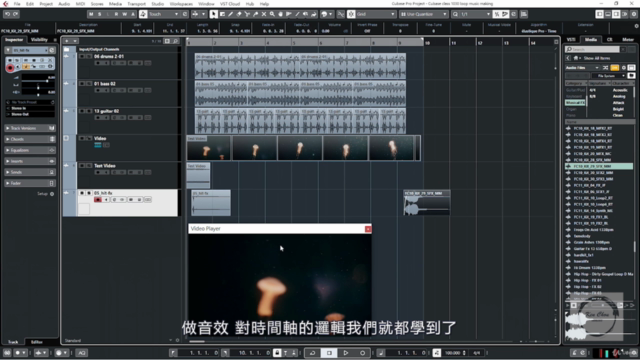Click the Media rack back arrow
This screenshot has width=640, height=360.
click(568, 58)
